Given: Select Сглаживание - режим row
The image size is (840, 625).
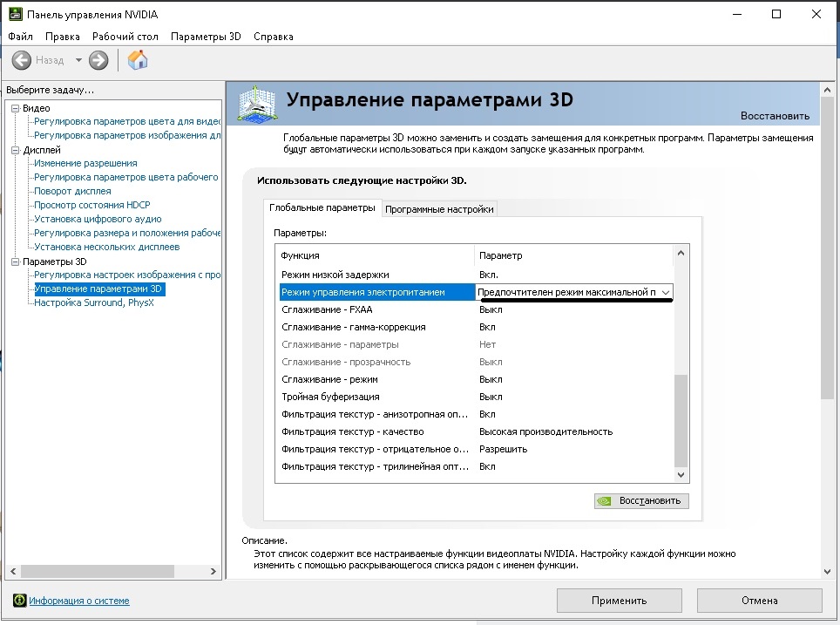Looking at the screenshot, I should click(476, 379).
